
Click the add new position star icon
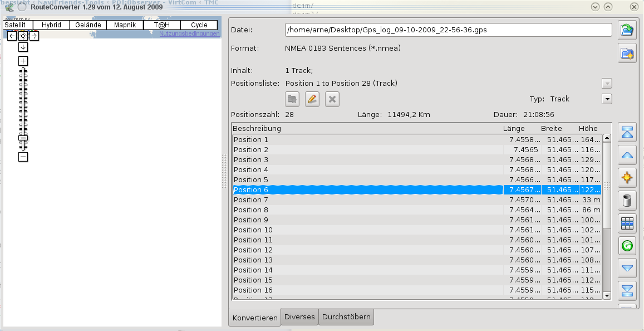pos(627,178)
